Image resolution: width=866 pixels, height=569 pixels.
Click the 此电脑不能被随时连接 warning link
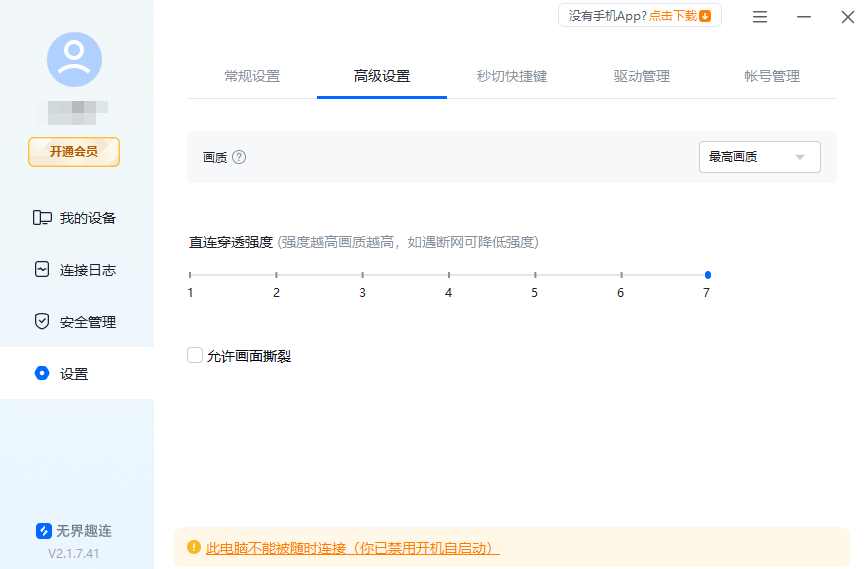tap(352, 548)
